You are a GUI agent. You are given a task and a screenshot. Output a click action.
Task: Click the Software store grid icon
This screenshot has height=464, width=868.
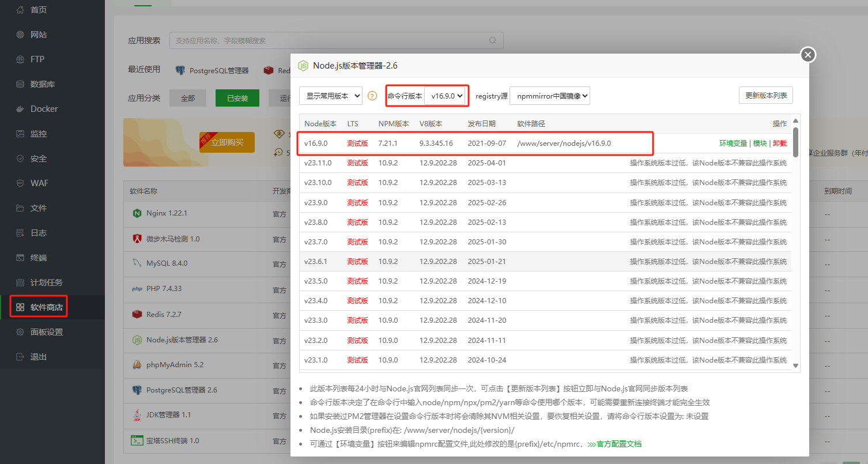point(20,307)
